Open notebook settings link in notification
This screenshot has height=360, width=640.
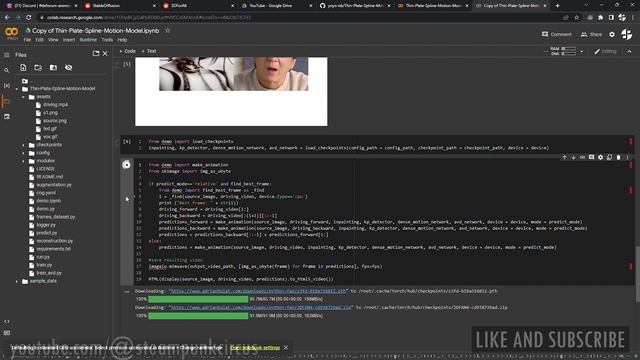255,348
